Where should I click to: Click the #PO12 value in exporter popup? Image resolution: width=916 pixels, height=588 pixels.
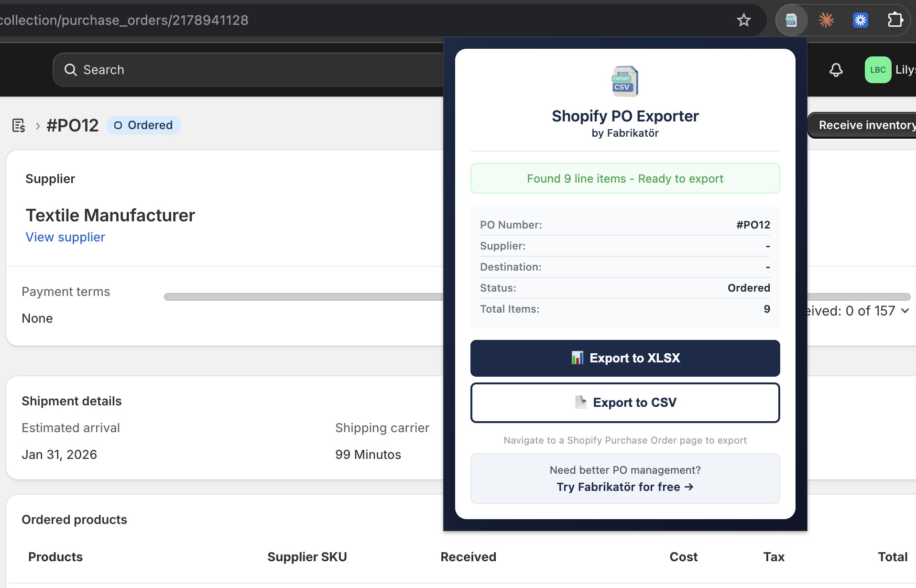coord(753,225)
